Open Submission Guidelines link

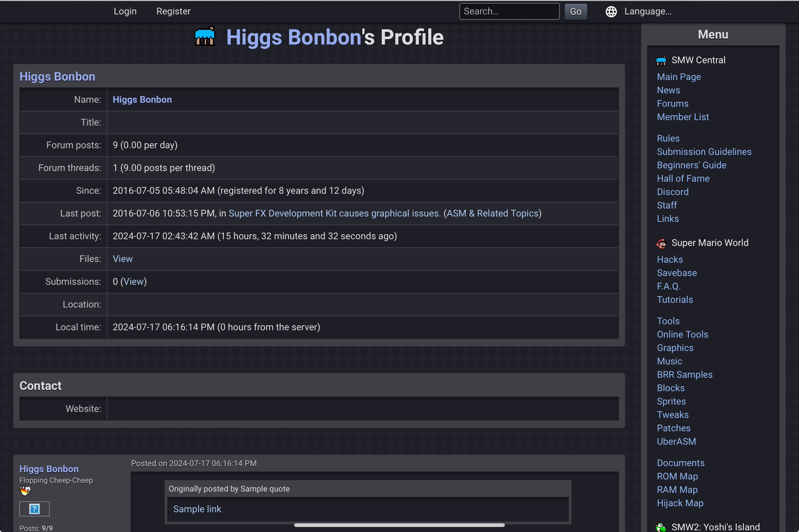(704, 152)
